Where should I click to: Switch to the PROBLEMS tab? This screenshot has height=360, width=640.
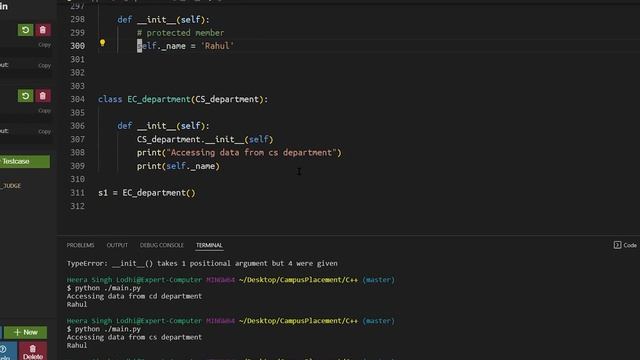[x=80, y=245]
